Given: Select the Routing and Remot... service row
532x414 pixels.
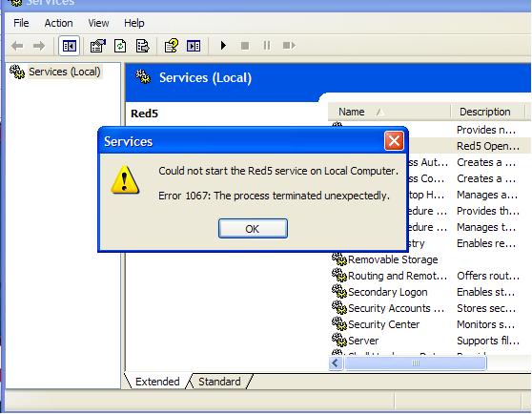Looking at the screenshot, I should point(431,276).
